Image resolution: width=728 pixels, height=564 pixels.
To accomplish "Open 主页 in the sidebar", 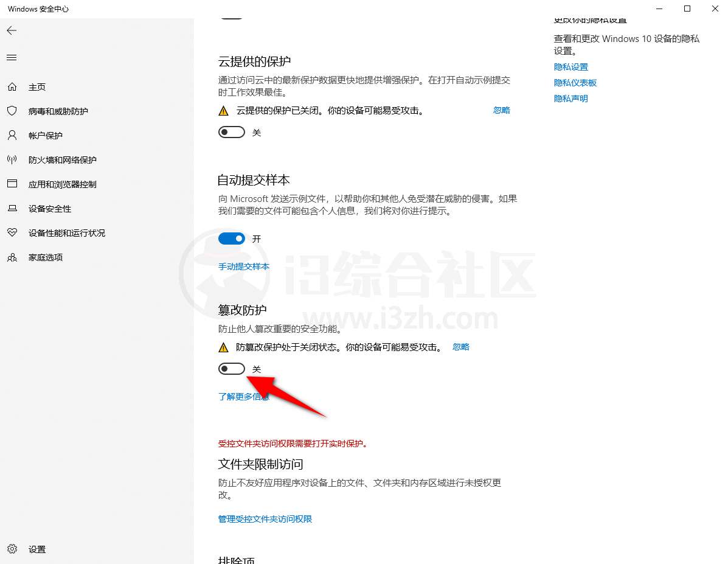I will (x=37, y=87).
